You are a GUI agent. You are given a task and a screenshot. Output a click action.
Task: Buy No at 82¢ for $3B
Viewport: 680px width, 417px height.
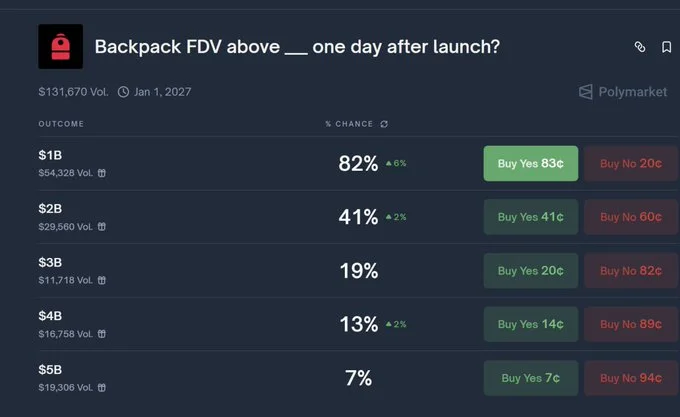(631, 270)
